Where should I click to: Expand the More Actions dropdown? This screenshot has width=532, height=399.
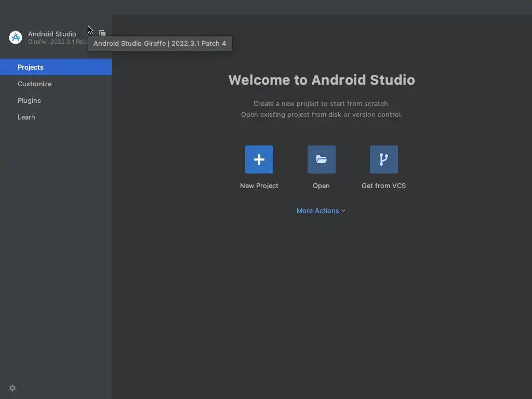321,211
